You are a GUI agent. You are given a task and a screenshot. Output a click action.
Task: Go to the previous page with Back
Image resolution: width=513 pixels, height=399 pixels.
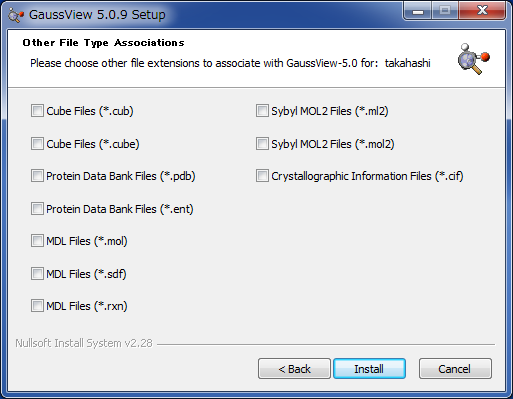click(294, 369)
